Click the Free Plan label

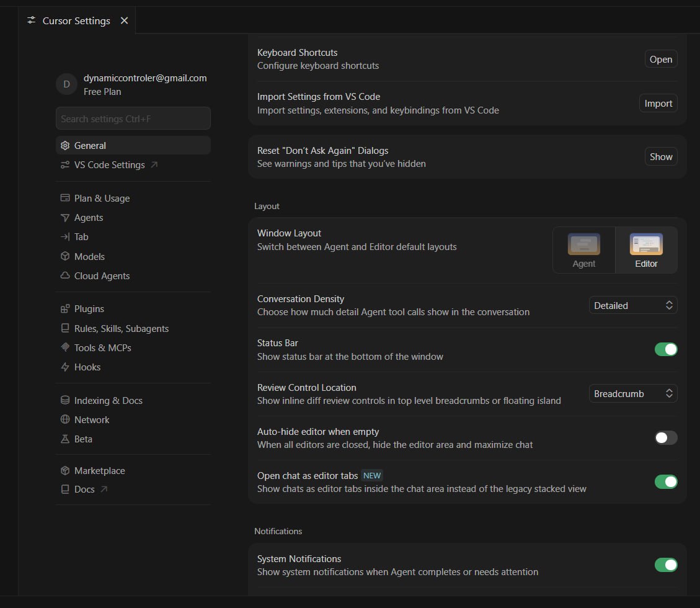click(x=102, y=92)
